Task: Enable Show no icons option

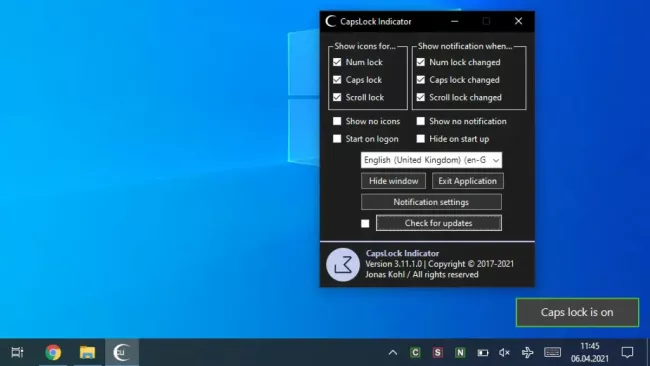Action: [x=337, y=121]
